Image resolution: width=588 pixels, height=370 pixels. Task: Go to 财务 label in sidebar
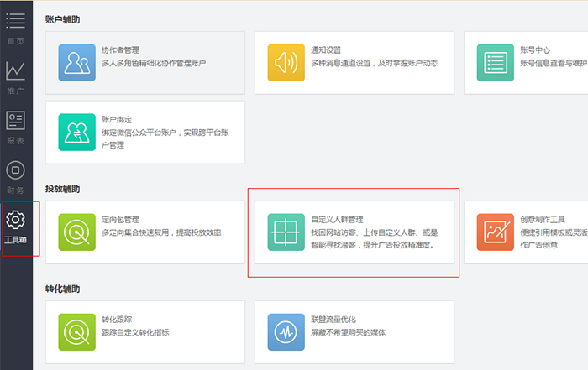15,190
